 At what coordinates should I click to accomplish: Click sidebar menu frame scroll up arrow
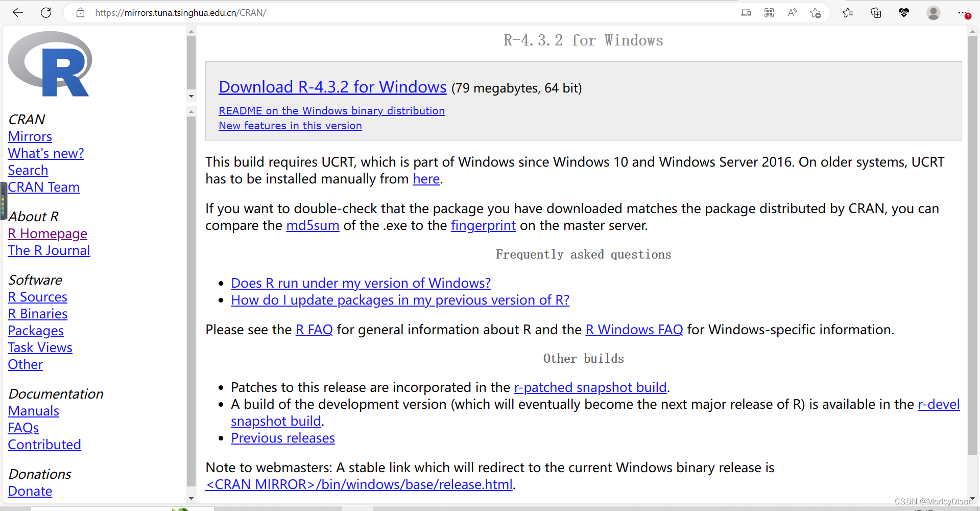191,111
